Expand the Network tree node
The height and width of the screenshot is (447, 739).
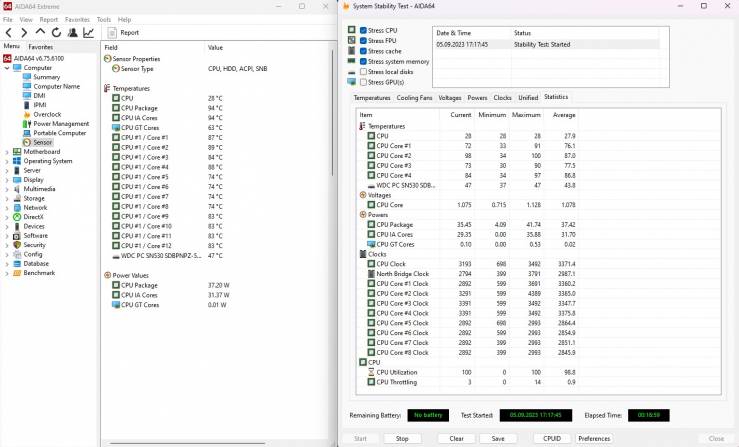pos(7,208)
